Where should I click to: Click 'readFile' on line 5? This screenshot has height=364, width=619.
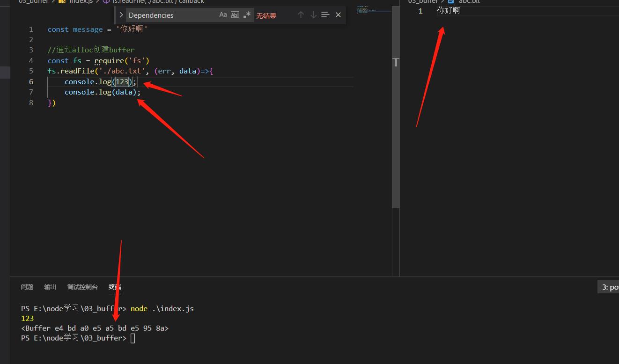77,71
